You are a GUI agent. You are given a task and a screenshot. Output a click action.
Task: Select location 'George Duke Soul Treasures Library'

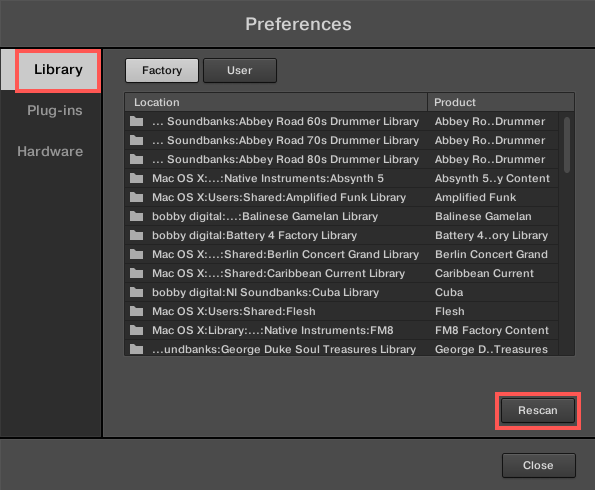pos(284,349)
